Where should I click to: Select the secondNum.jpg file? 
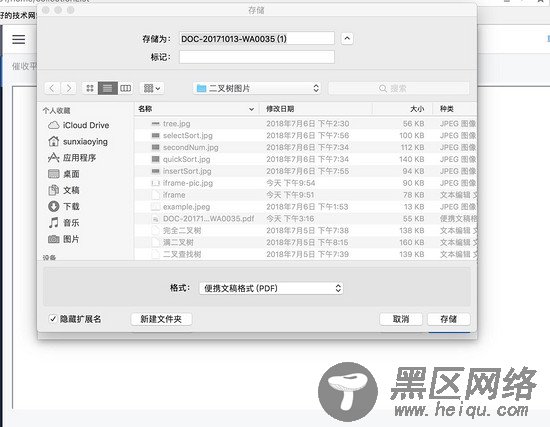click(x=305, y=147)
